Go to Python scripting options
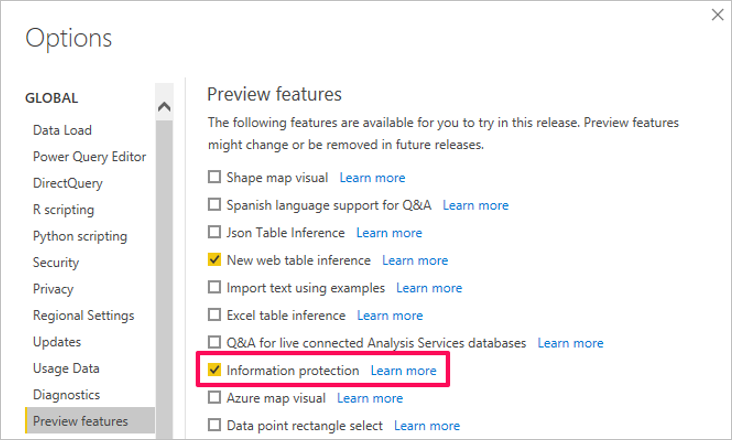 coord(80,237)
